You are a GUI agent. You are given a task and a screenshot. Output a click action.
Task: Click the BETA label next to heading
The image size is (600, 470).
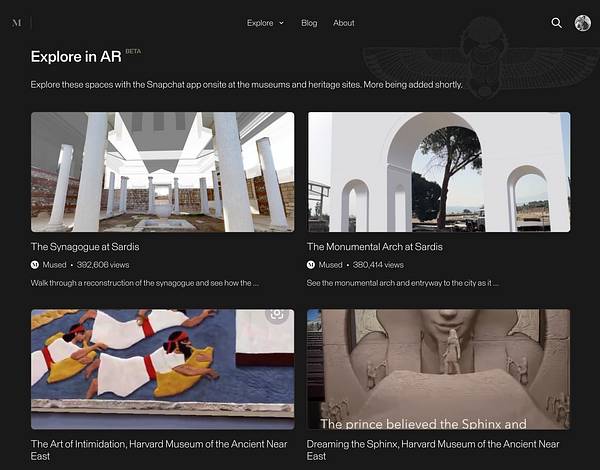[x=133, y=51]
